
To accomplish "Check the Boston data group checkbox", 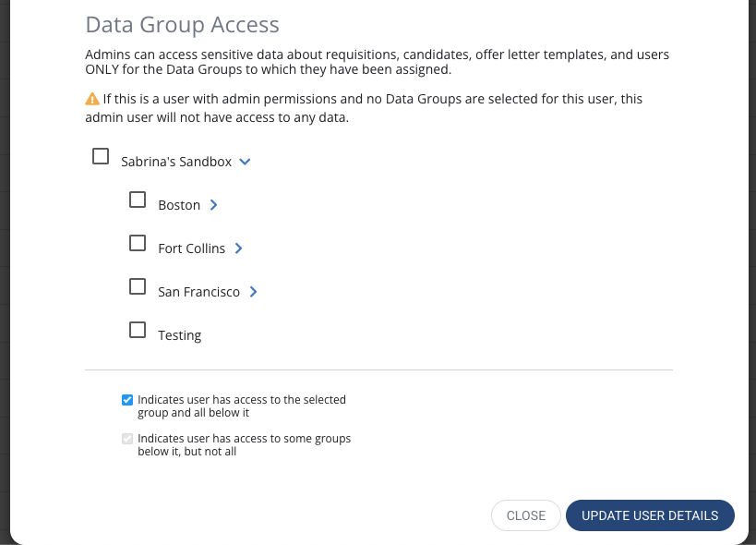I will [x=138, y=200].
